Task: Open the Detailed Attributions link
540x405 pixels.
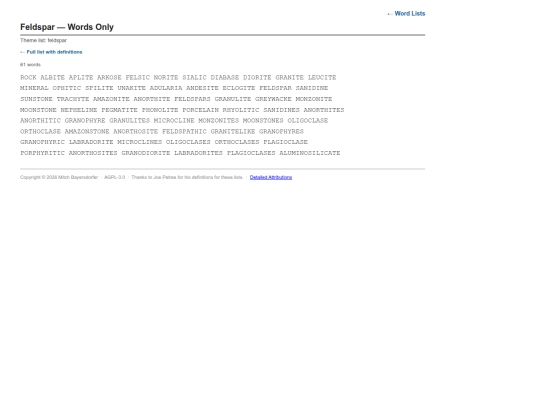Action: pyautogui.click(x=271, y=177)
